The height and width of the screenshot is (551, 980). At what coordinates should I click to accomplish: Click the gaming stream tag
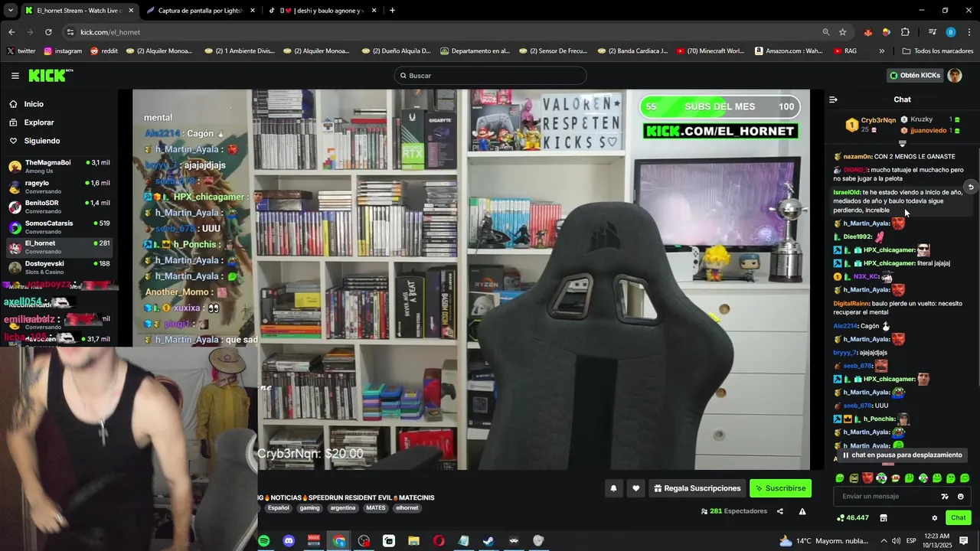pos(310,508)
